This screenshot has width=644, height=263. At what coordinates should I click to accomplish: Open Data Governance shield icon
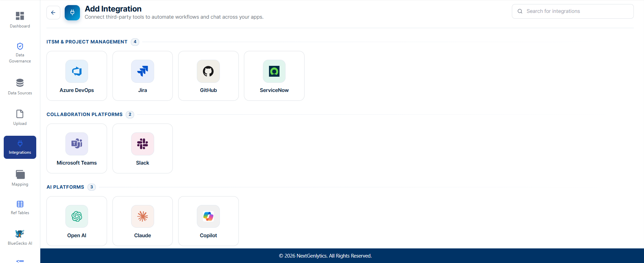(x=20, y=46)
